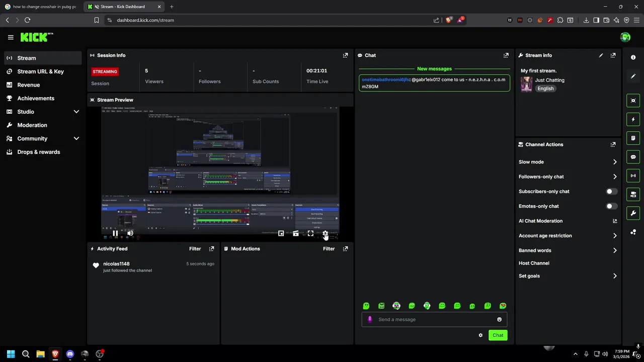The height and width of the screenshot is (362, 644).
Task: Open Account age restriction arrow
Action: pyautogui.click(x=615, y=235)
